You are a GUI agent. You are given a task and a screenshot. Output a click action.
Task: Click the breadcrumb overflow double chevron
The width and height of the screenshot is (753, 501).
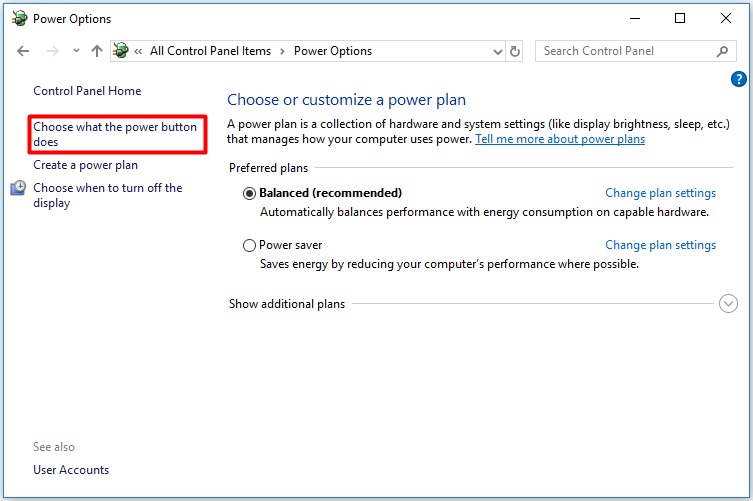coord(138,51)
